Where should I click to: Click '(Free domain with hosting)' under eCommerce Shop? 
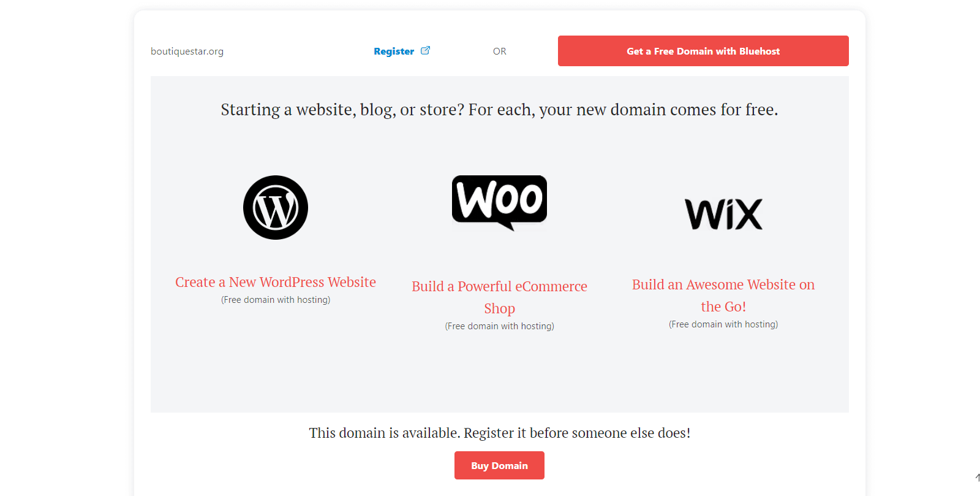pos(499,326)
